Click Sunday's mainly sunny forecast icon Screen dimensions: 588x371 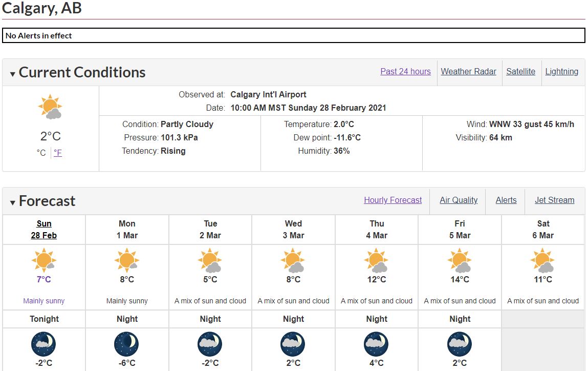pyautogui.click(x=44, y=260)
